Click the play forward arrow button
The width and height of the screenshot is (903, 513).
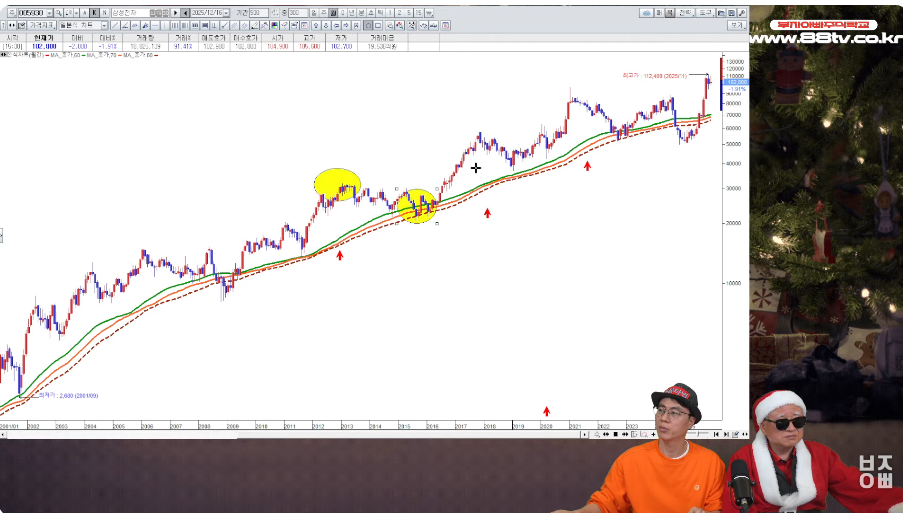point(175,13)
